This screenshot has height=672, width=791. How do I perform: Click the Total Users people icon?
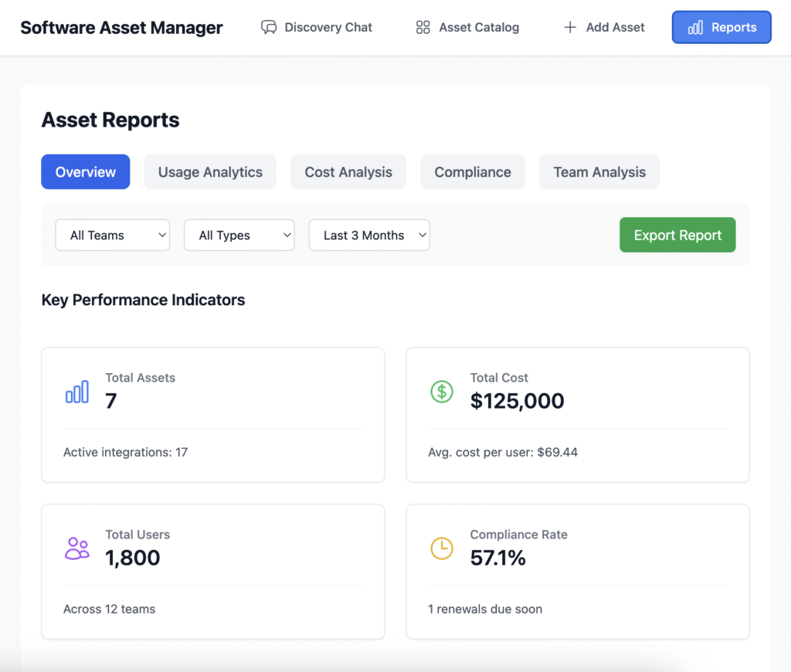(x=77, y=548)
